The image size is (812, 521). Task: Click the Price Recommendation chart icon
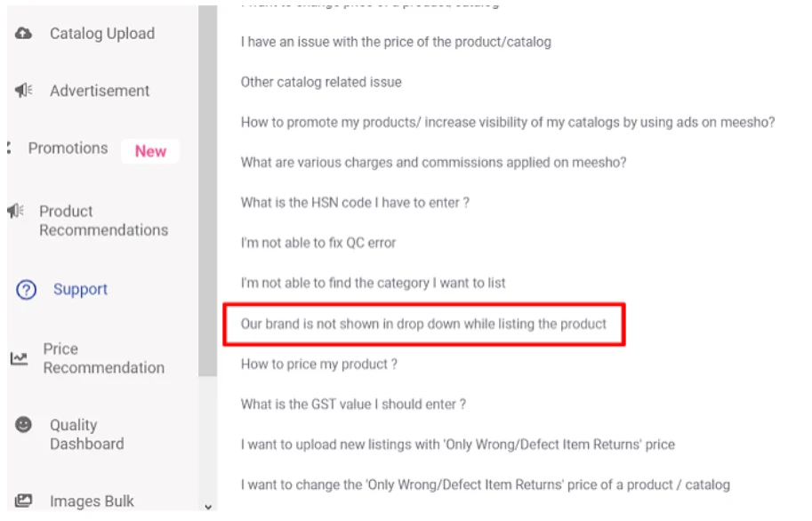coord(20,358)
